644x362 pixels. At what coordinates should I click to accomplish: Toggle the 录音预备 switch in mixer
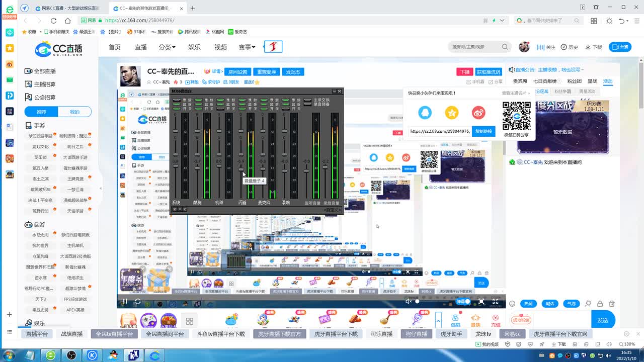point(307,104)
